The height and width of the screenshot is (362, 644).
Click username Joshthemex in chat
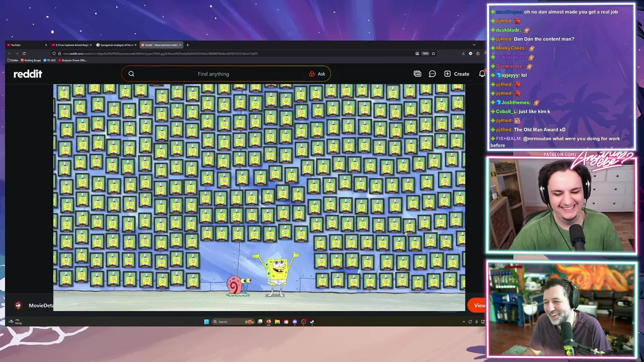(x=516, y=103)
